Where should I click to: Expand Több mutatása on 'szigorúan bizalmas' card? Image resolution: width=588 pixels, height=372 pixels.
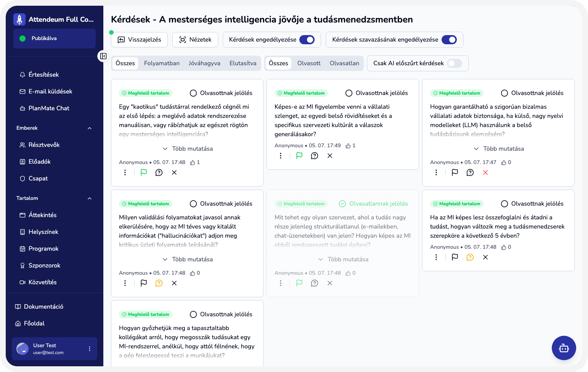pos(499,149)
